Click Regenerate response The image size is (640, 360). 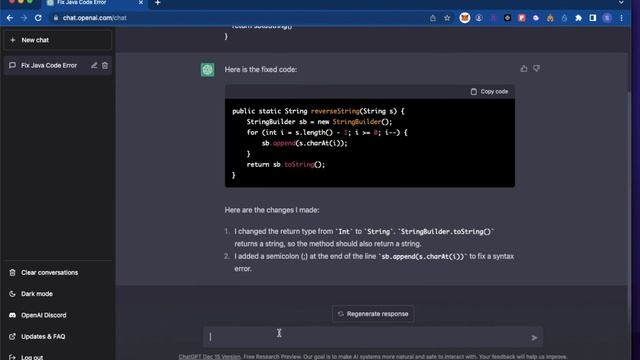pos(373,314)
